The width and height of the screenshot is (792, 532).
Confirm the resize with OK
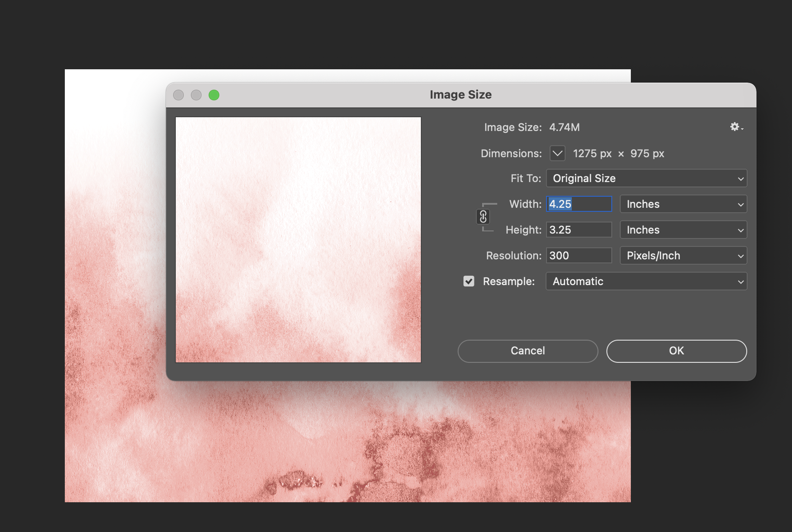[676, 351]
